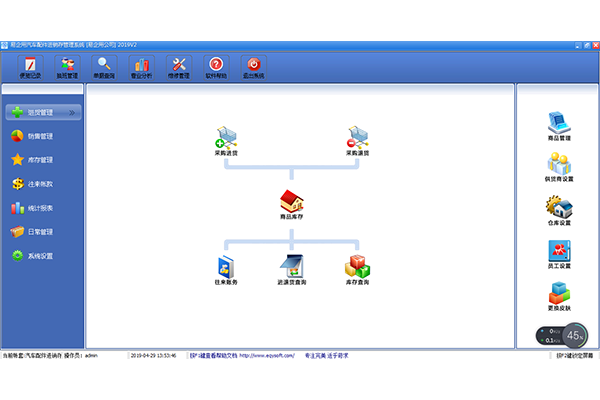Select the green plus purchase management (进货管理) item
The width and height of the screenshot is (600, 400).
pos(43,112)
